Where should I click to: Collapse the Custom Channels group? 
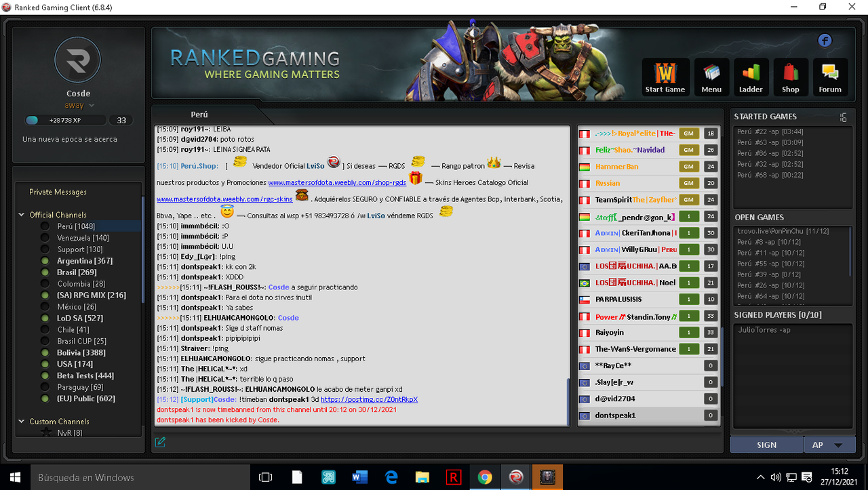(22, 422)
